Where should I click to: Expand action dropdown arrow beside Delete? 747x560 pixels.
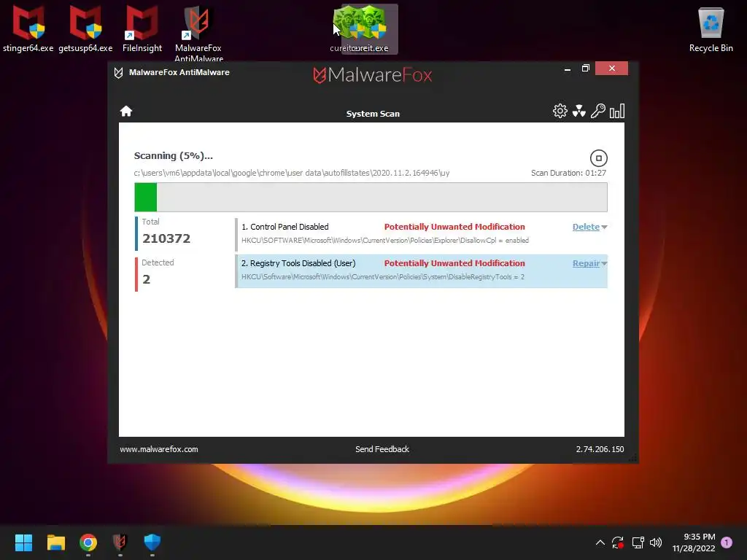604,227
